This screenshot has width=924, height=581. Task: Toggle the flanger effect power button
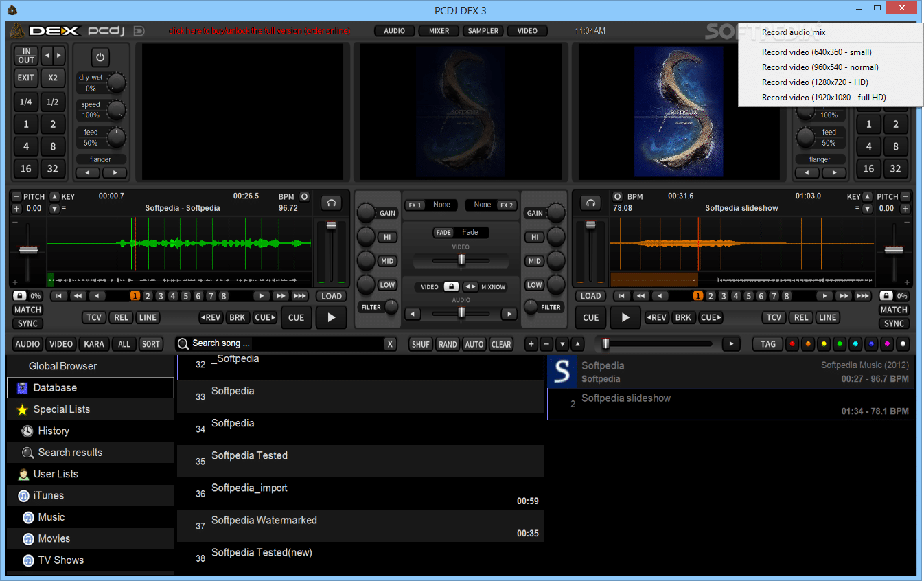pos(100,58)
